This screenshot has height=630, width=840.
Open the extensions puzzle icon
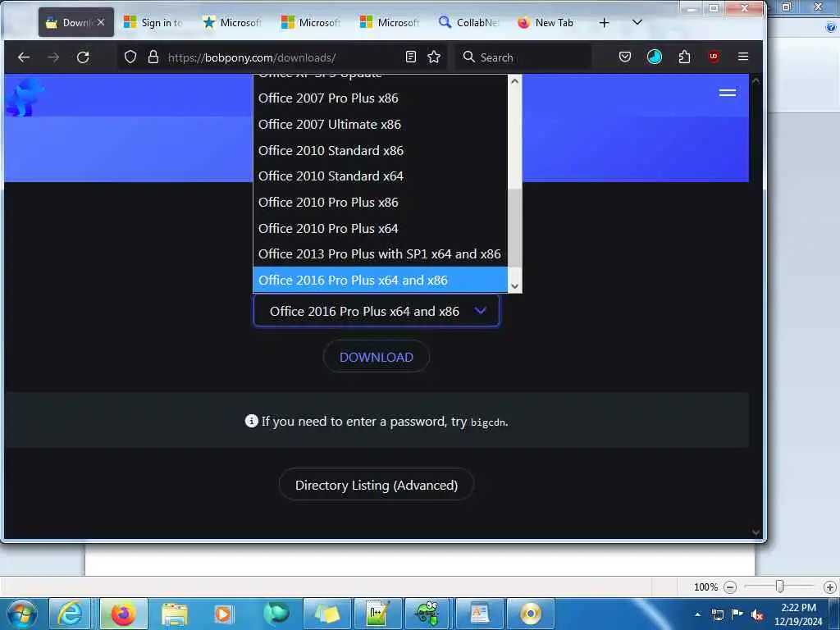684,57
